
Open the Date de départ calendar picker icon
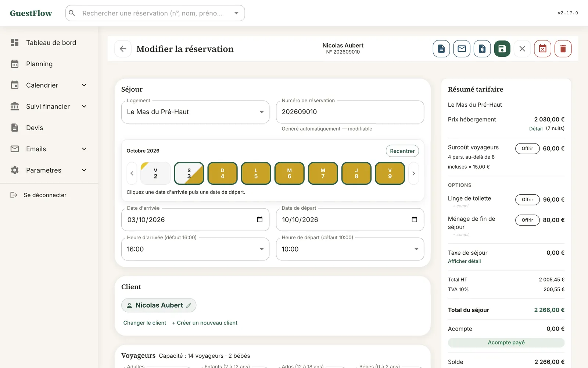pos(415,220)
